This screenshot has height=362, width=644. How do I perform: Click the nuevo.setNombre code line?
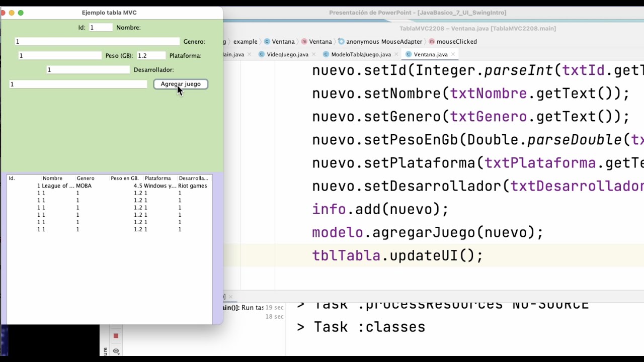tap(471, 94)
